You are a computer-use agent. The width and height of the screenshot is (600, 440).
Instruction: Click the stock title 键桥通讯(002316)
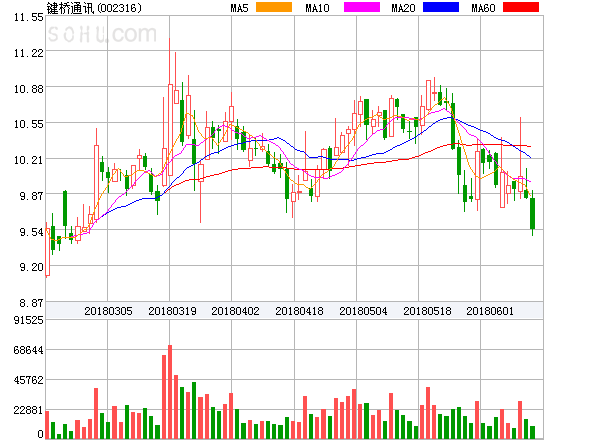(94, 8)
